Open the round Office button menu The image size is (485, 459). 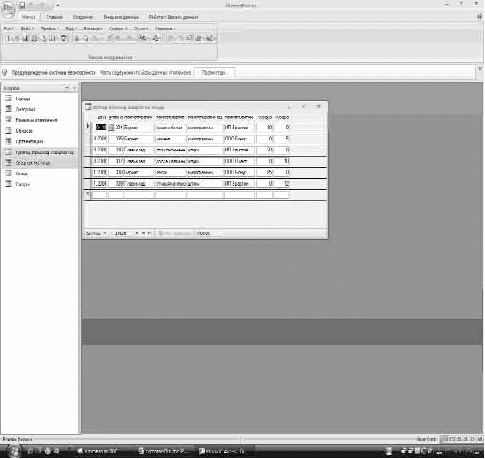(x=8, y=9)
